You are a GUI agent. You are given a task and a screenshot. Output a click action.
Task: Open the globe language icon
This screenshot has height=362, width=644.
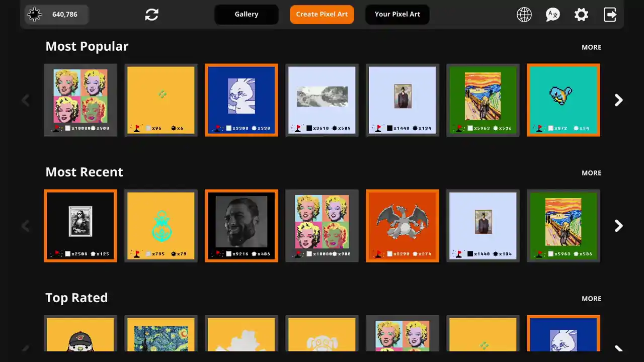524,15
